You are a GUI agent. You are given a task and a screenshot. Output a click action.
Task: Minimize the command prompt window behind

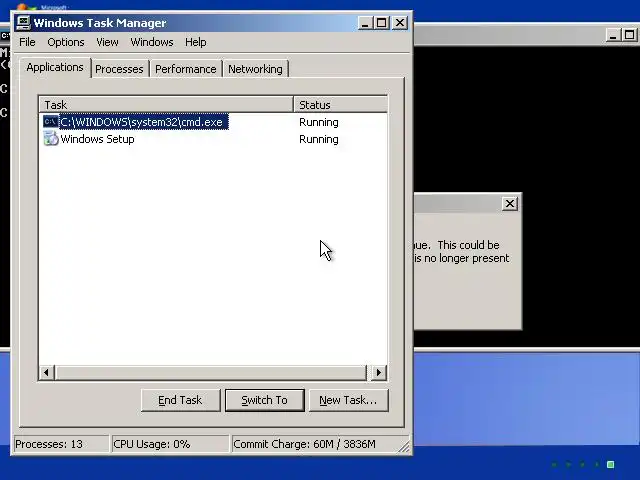click(x=613, y=35)
